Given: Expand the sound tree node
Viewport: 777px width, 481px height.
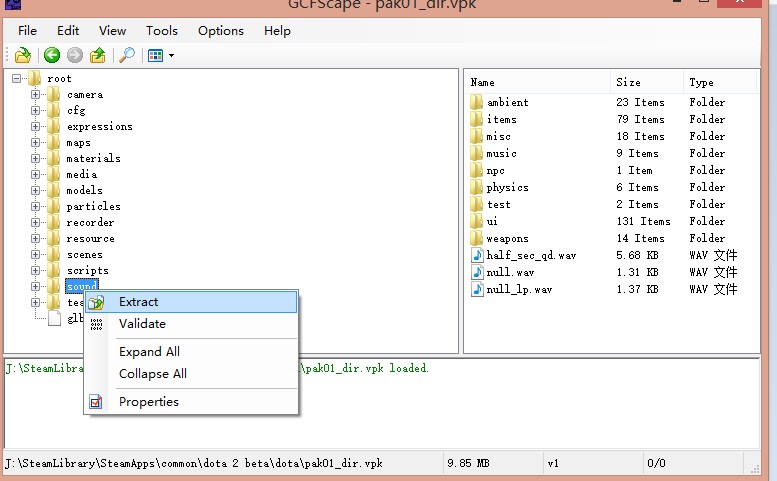Looking at the screenshot, I should (x=35, y=286).
